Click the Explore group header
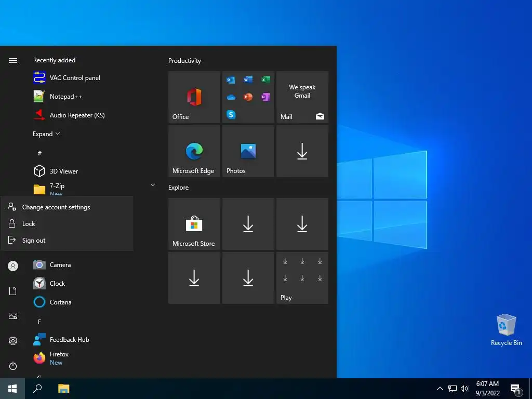This screenshot has width=532, height=399. [179, 187]
